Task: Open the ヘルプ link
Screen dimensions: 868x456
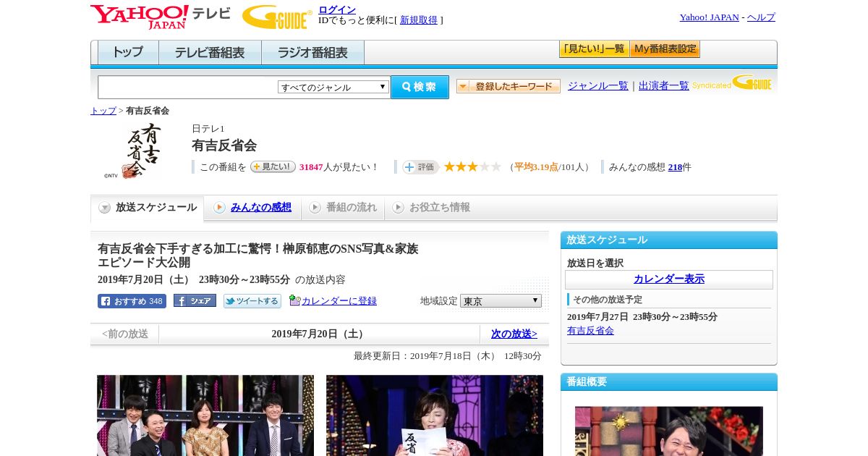Action: [x=761, y=17]
